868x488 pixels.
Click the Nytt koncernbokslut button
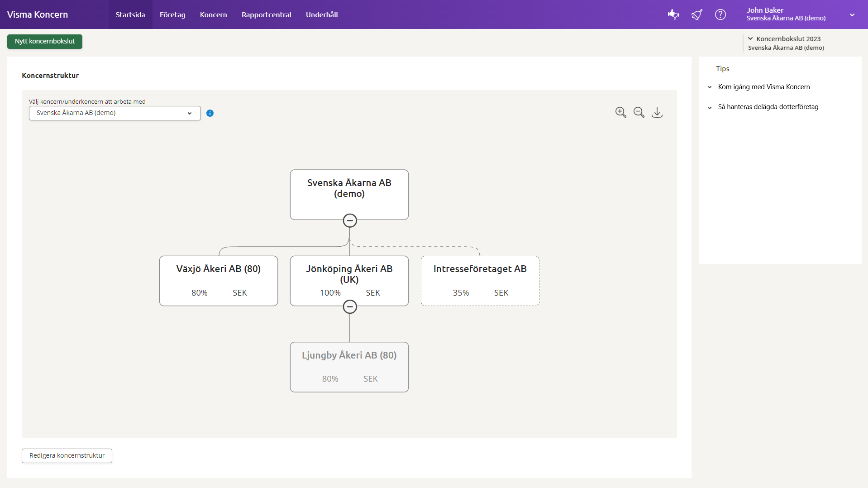[x=45, y=42]
